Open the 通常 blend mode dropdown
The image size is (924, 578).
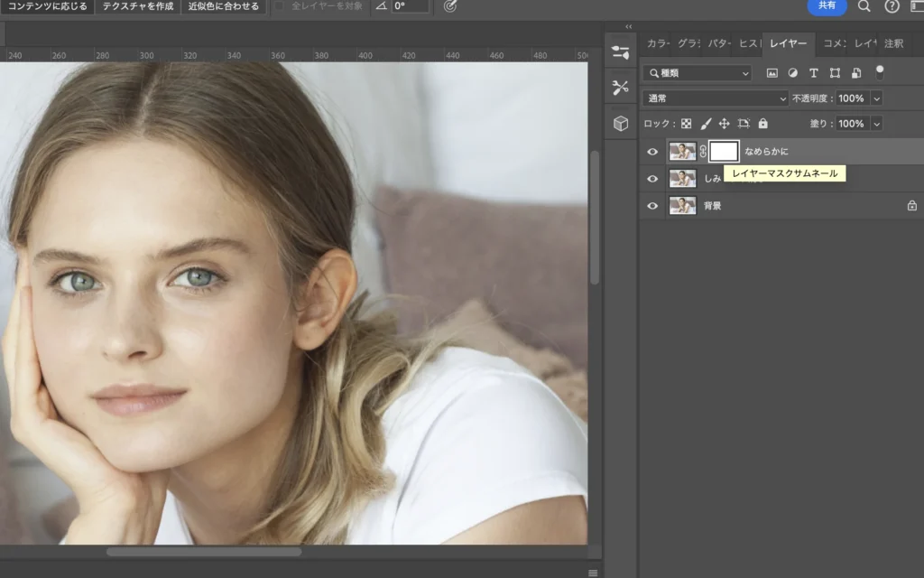(716, 98)
